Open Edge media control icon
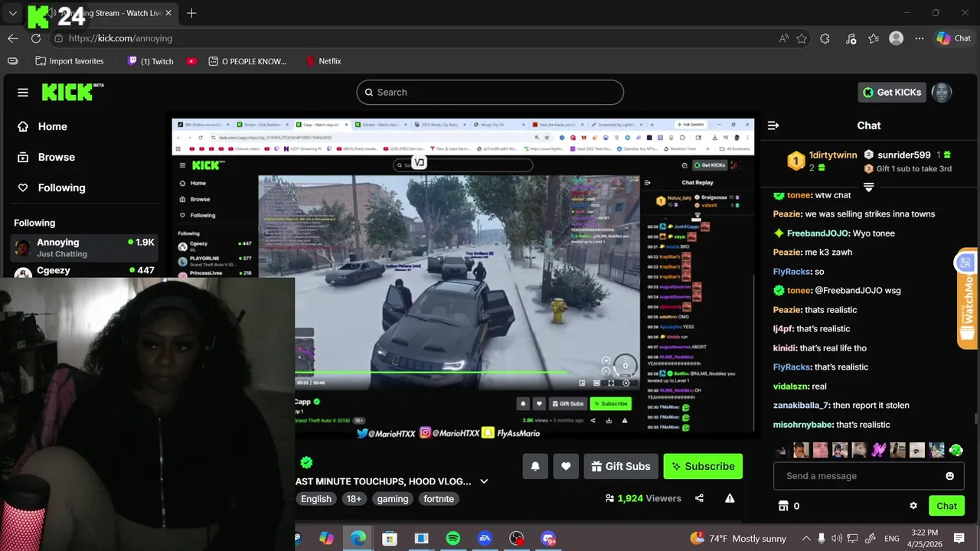Image resolution: width=980 pixels, height=551 pixels. [851, 38]
